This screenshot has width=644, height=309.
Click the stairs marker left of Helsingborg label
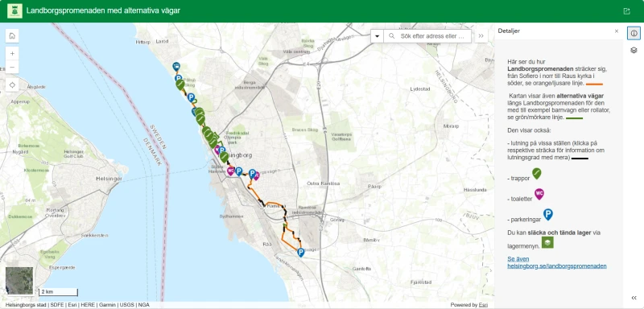pos(224,157)
